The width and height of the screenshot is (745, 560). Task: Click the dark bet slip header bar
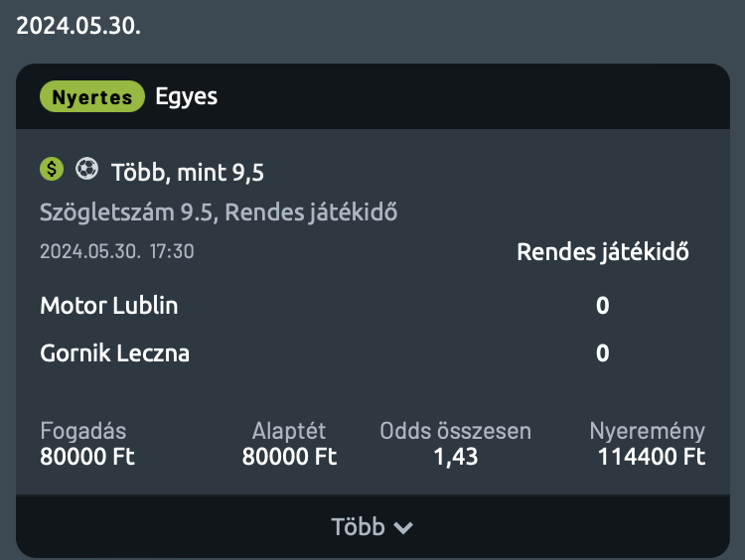(x=372, y=96)
